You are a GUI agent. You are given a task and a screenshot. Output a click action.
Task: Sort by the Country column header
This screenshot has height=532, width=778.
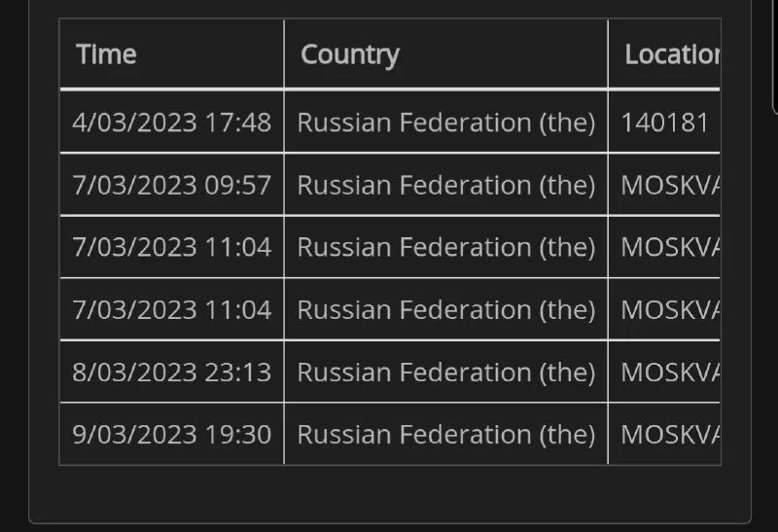pos(350,54)
